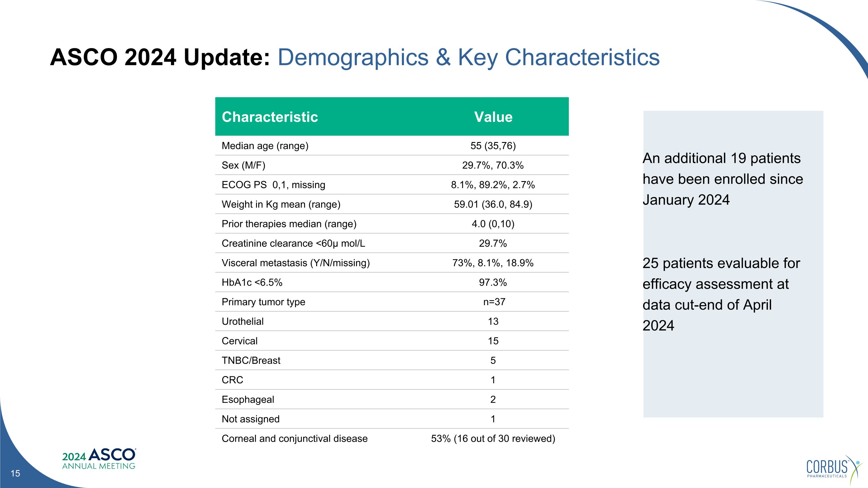Screen dimensions: 868x488
Task: Select the Prior therapies median (range) label
Action: coord(289,224)
